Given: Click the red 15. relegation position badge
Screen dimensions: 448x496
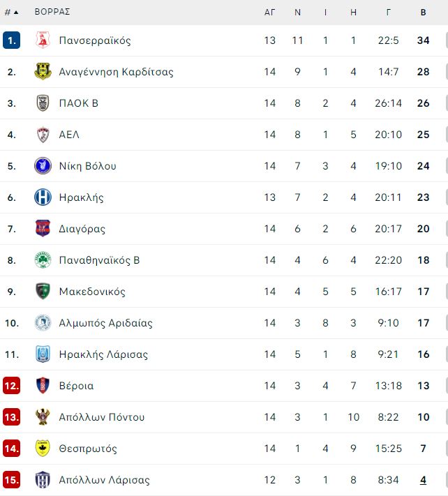Looking at the screenshot, I should [x=12, y=480].
